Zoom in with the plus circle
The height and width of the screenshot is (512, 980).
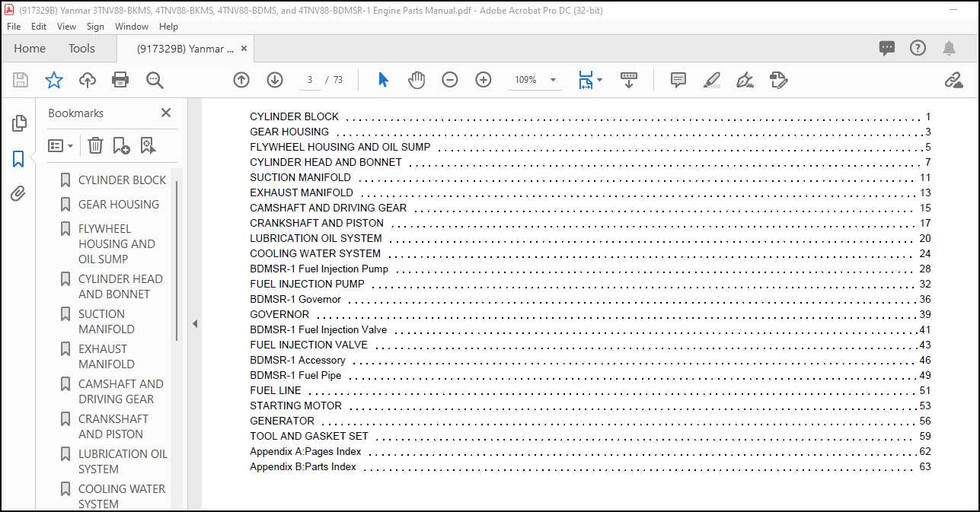484,80
